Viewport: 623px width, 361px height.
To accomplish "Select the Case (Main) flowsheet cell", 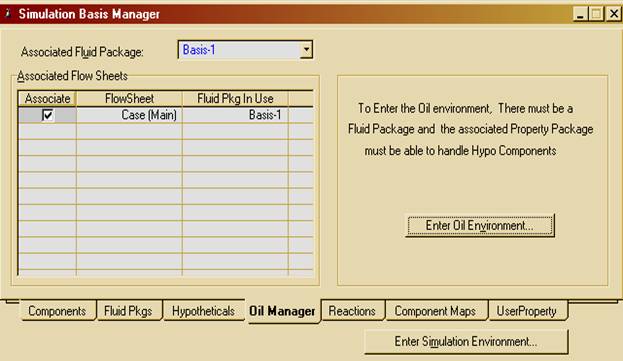I will (x=129, y=115).
